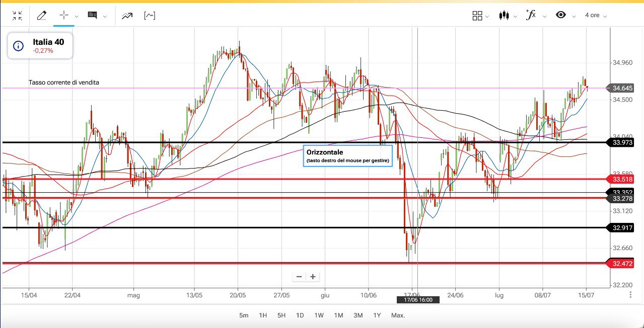The height and width of the screenshot is (328, 644).
Task: Click the 33.973 horizontal line price label
Action: [622, 143]
